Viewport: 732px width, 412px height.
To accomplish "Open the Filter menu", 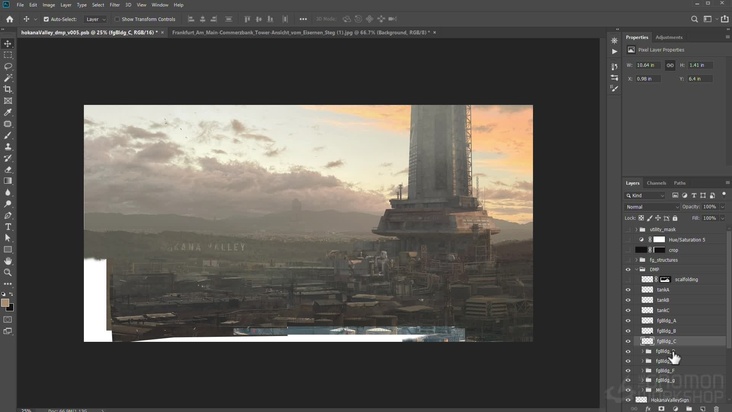I will pyautogui.click(x=114, y=5).
